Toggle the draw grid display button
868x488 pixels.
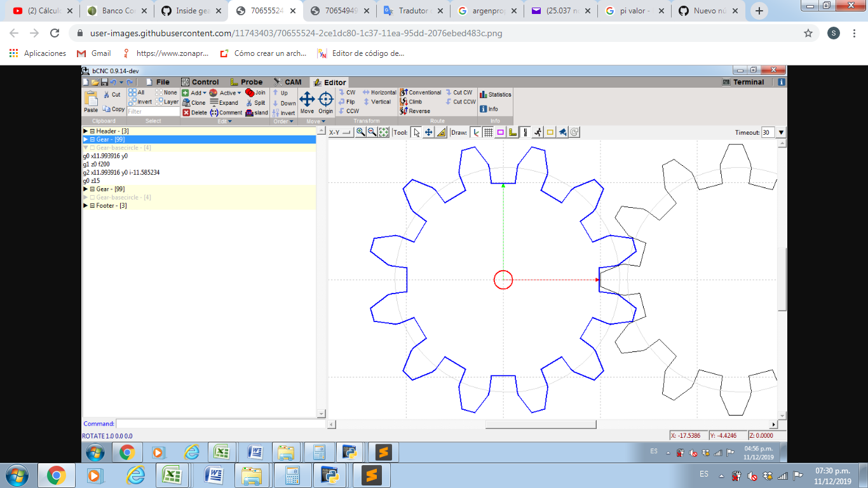coord(488,132)
